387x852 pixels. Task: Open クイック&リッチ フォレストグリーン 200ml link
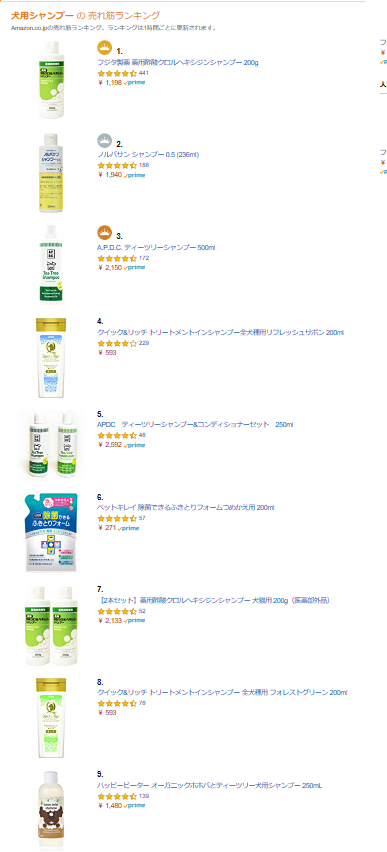222,692
